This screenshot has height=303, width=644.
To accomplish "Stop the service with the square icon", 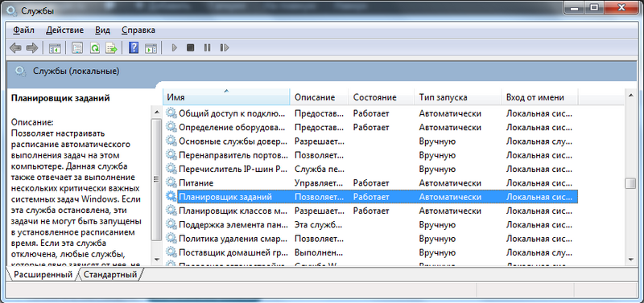I will pos(190,48).
